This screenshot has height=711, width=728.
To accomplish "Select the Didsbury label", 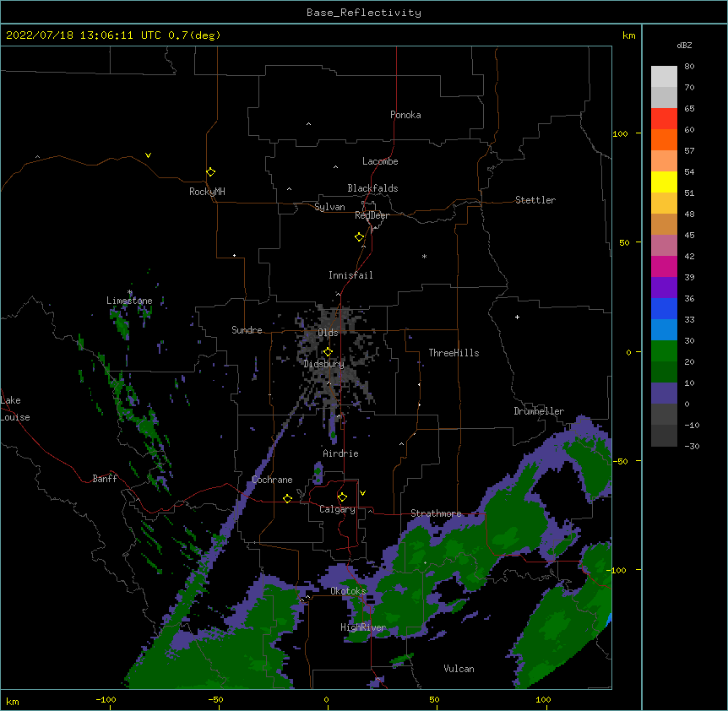I will 323,364.
